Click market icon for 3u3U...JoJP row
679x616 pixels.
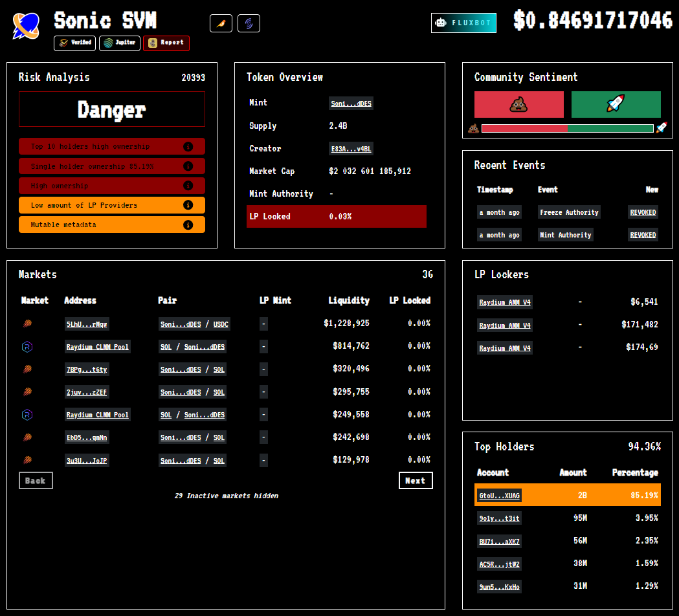point(27,459)
